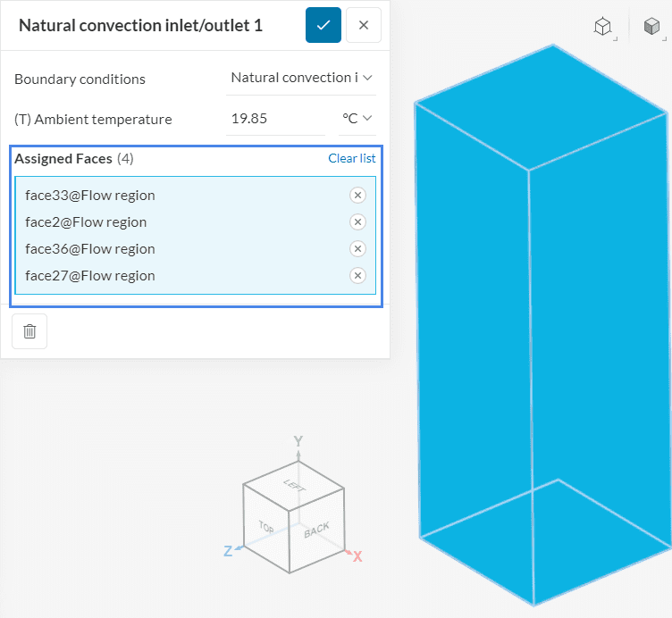Delete boundary condition using the trash icon
672x618 pixels.
coord(29,331)
